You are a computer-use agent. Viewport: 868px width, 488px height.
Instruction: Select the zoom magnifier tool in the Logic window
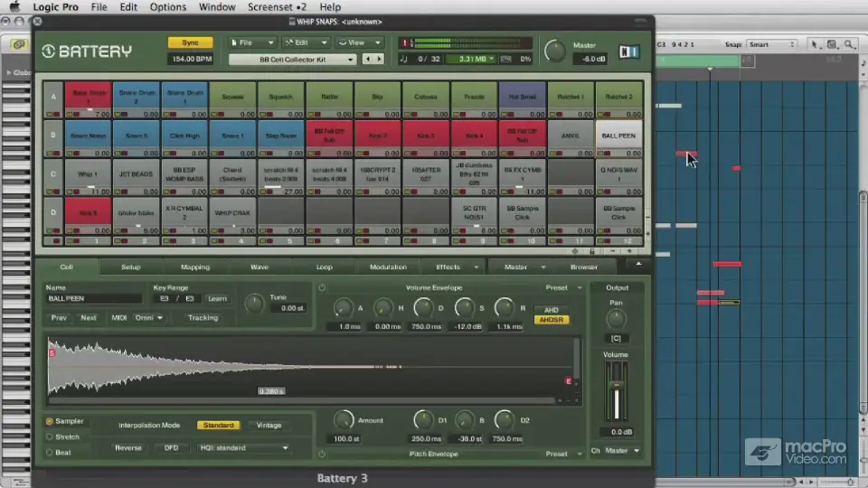(x=849, y=44)
